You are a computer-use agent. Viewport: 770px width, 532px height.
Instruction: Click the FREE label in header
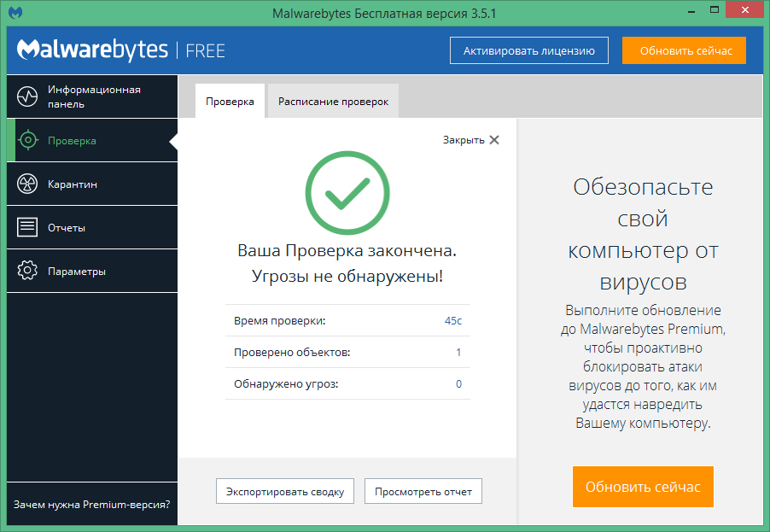click(205, 50)
